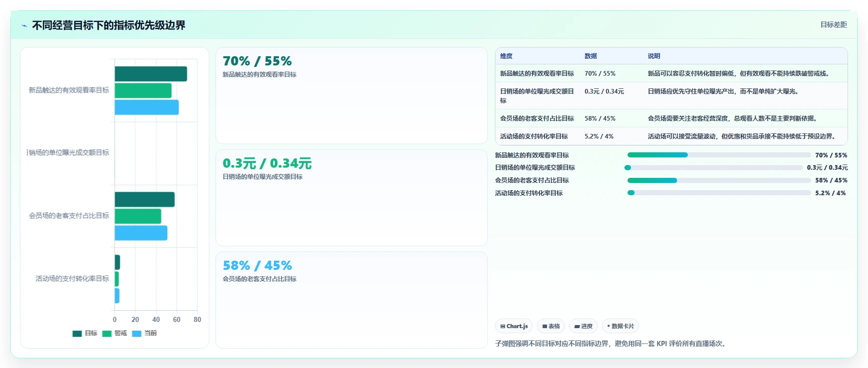Click the table cell 新品触达的有效观看率目标
Image resolution: width=868 pixels, height=368 pixels.
coord(537,74)
